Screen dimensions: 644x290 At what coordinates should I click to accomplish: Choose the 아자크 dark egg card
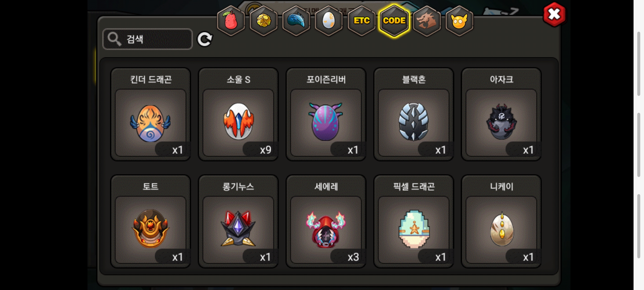pos(501,114)
